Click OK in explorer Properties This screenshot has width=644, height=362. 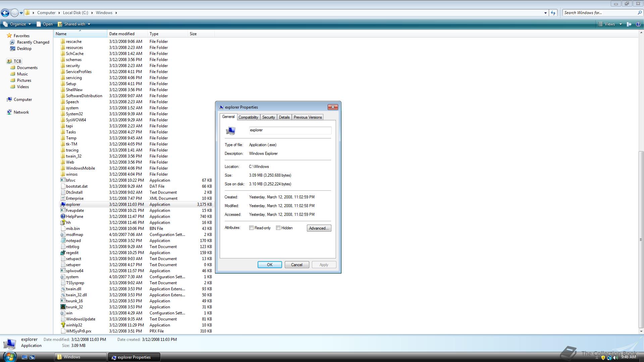pyautogui.click(x=270, y=265)
